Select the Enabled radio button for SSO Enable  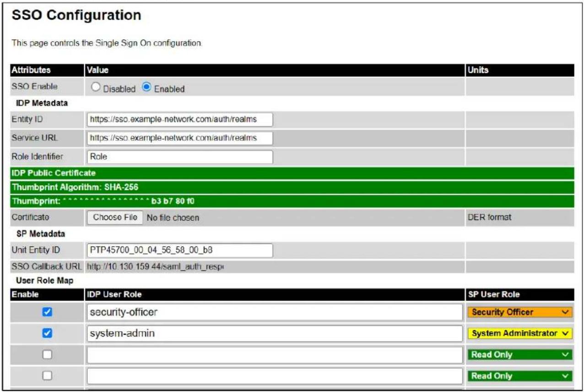146,88
